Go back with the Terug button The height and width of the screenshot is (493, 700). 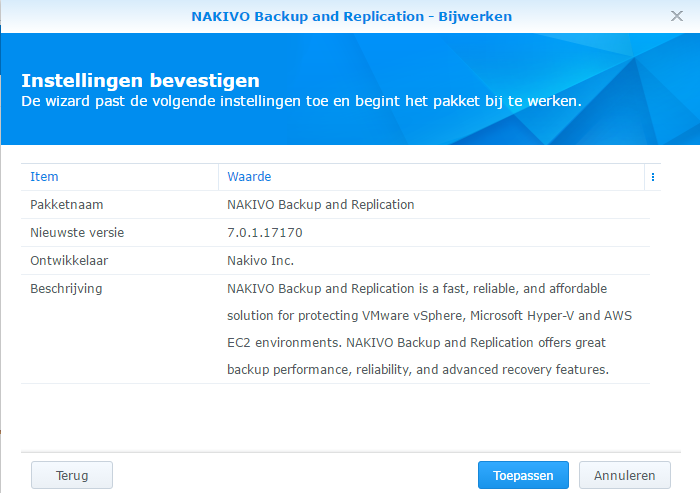point(72,475)
